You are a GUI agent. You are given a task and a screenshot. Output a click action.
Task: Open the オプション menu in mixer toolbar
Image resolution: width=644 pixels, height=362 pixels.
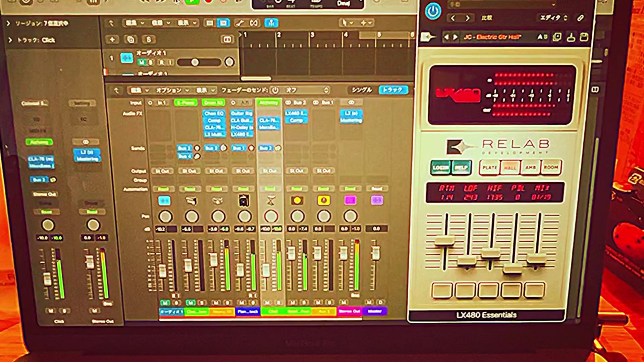pyautogui.click(x=172, y=90)
